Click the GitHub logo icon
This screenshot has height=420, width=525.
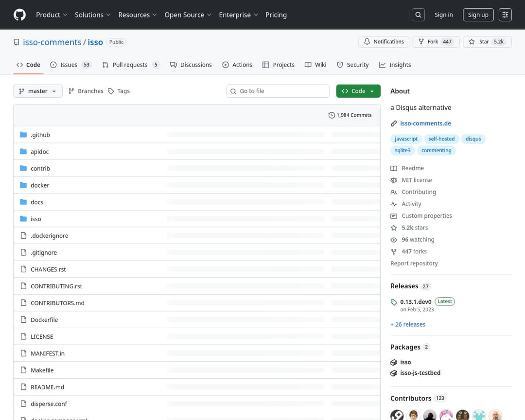[19, 15]
